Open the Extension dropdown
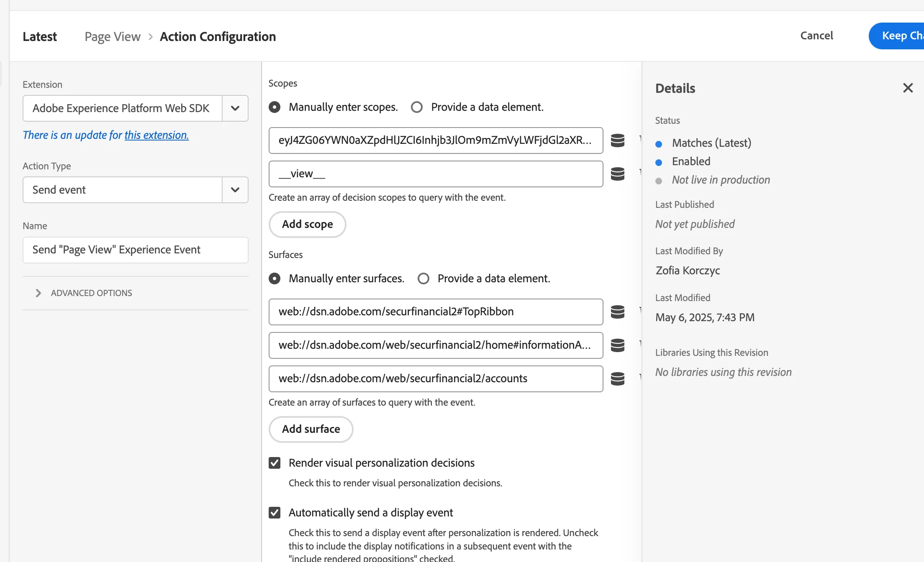 tap(235, 108)
